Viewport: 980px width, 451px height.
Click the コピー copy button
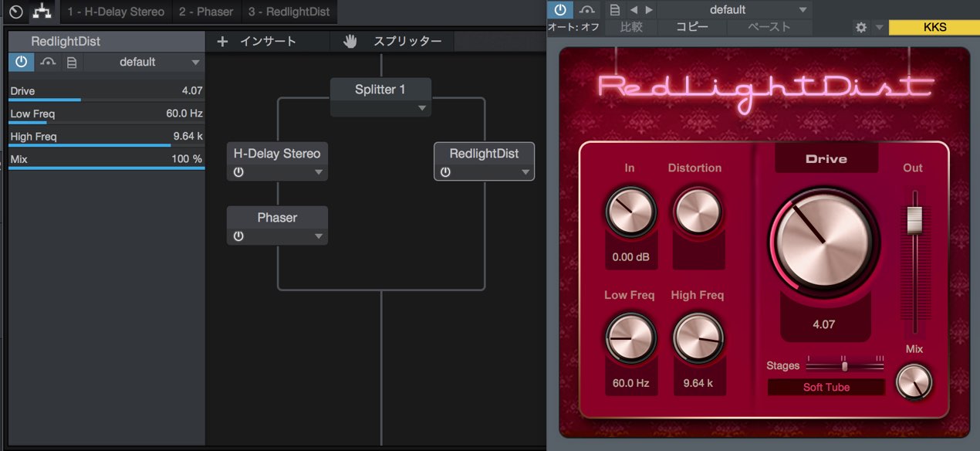tap(692, 27)
